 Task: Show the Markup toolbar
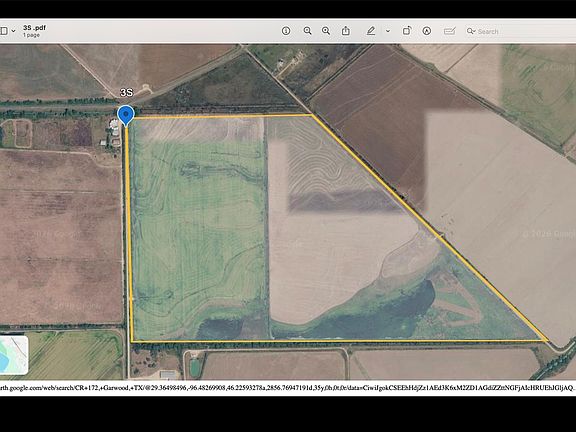click(x=426, y=31)
